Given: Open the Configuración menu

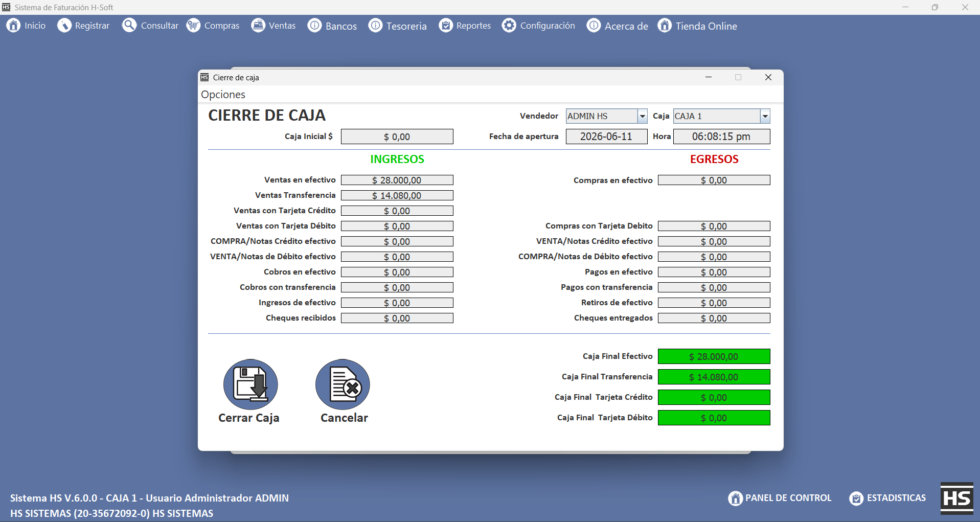Looking at the screenshot, I should point(538,26).
